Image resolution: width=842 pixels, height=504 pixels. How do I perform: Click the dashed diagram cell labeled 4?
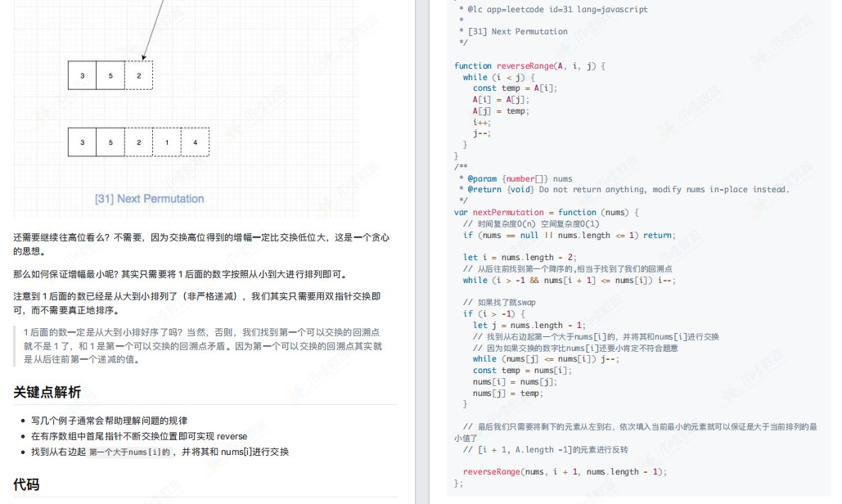pyautogui.click(x=195, y=142)
